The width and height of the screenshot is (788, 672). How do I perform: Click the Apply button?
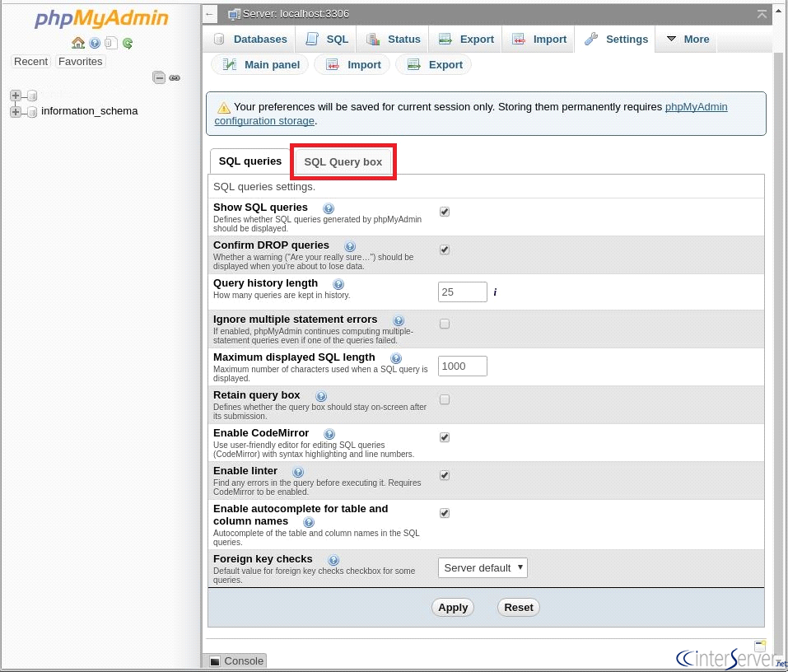point(453,608)
